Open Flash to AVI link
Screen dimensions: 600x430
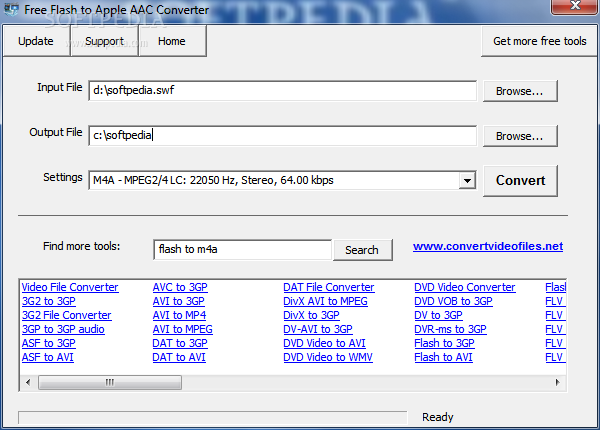coord(443,357)
